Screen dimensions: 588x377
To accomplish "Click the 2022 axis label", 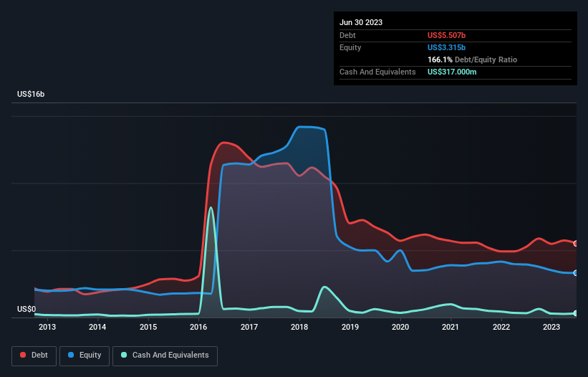I will pyautogui.click(x=501, y=327).
